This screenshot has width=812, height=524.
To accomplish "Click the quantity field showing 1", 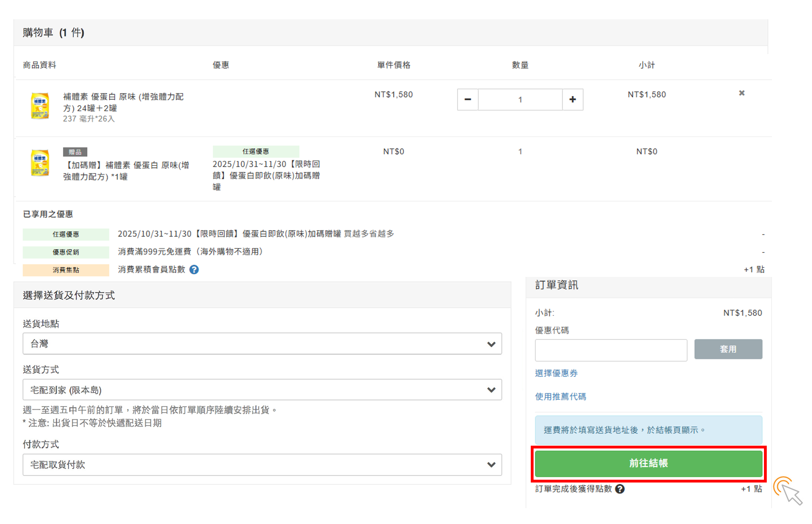I will pyautogui.click(x=520, y=100).
